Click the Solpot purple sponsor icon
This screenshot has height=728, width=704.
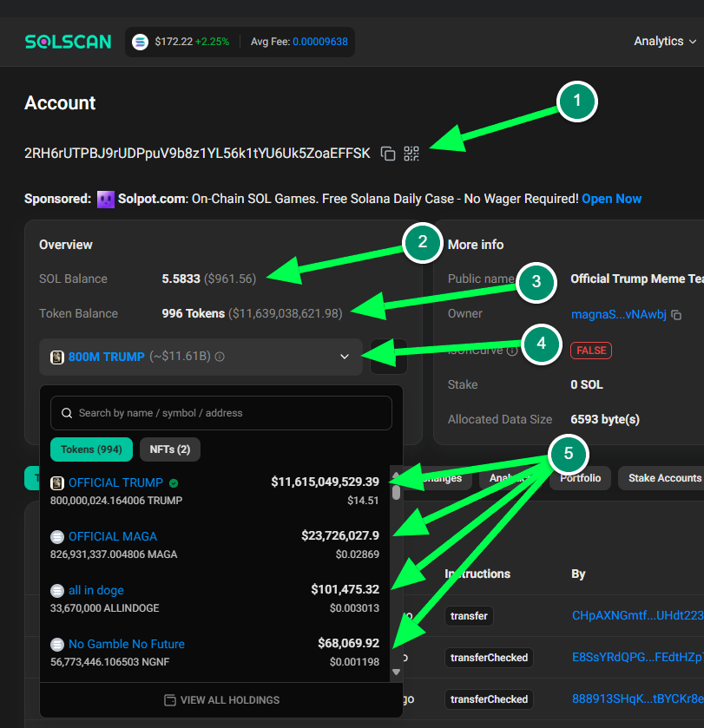(x=105, y=200)
